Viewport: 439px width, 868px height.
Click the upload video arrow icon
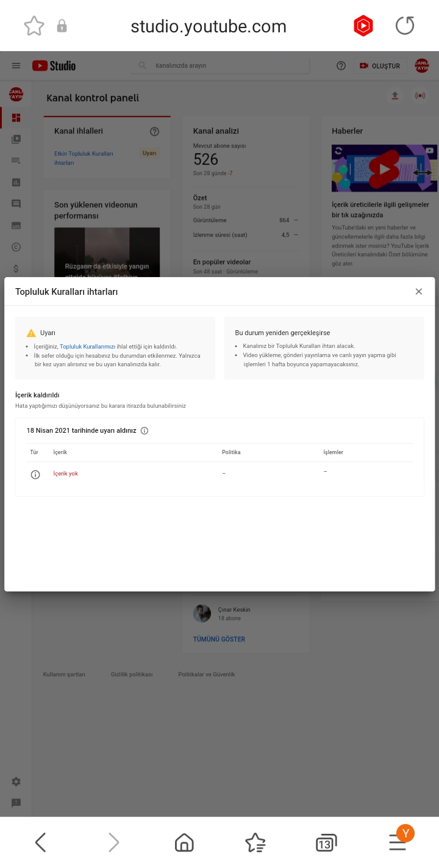395,95
